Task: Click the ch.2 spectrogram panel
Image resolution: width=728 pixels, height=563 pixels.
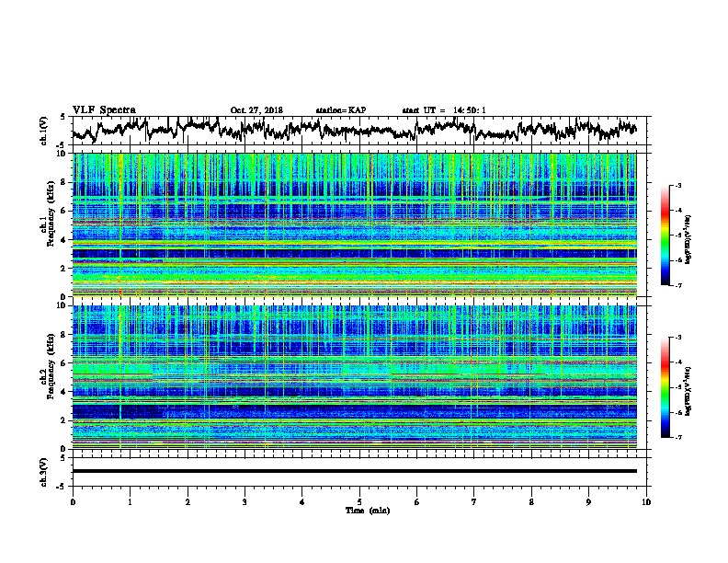Action: (354, 377)
